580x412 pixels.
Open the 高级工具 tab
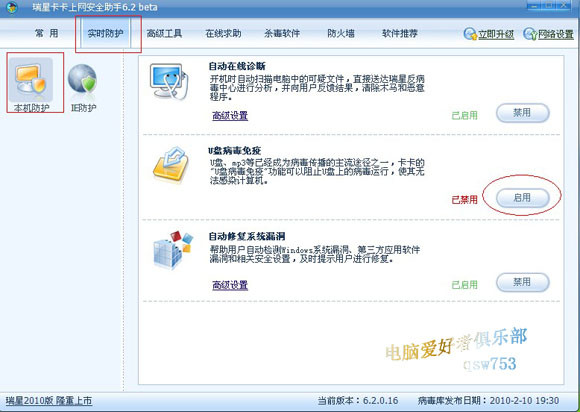pyautogui.click(x=164, y=33)
